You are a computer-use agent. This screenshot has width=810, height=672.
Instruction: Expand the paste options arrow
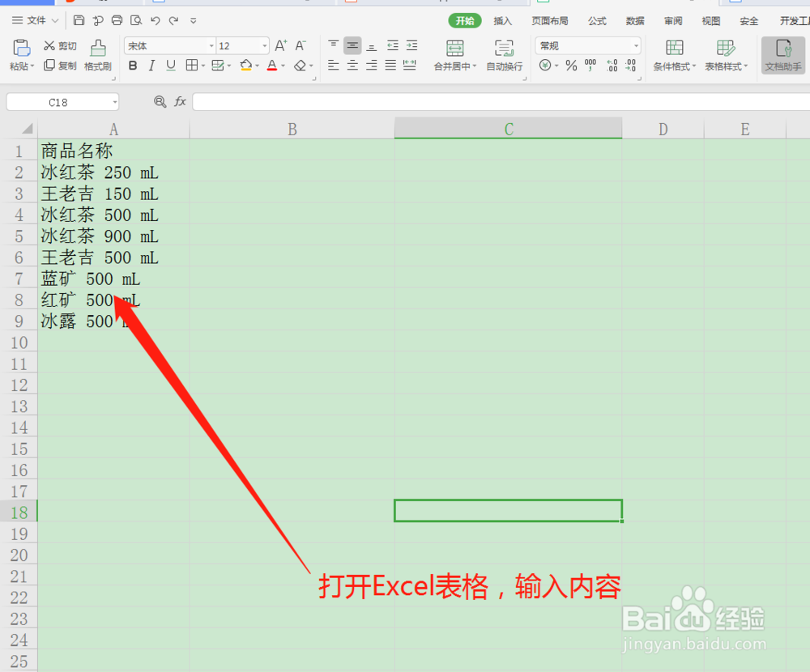(x=32, y=66)
